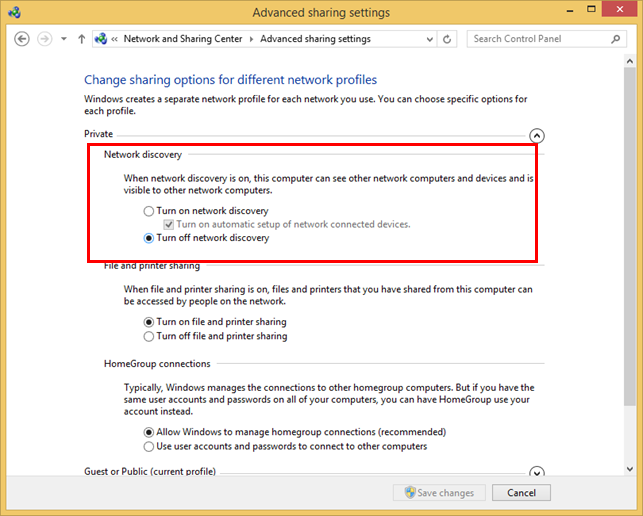
Task: Click the network icon in address bar
Action: [x=101, y=39]
